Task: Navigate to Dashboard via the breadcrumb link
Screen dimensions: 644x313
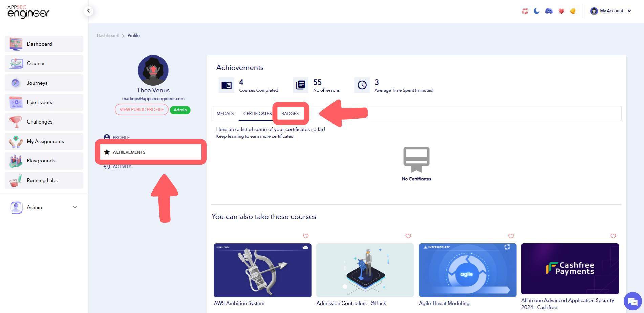Action: [107, 35]
